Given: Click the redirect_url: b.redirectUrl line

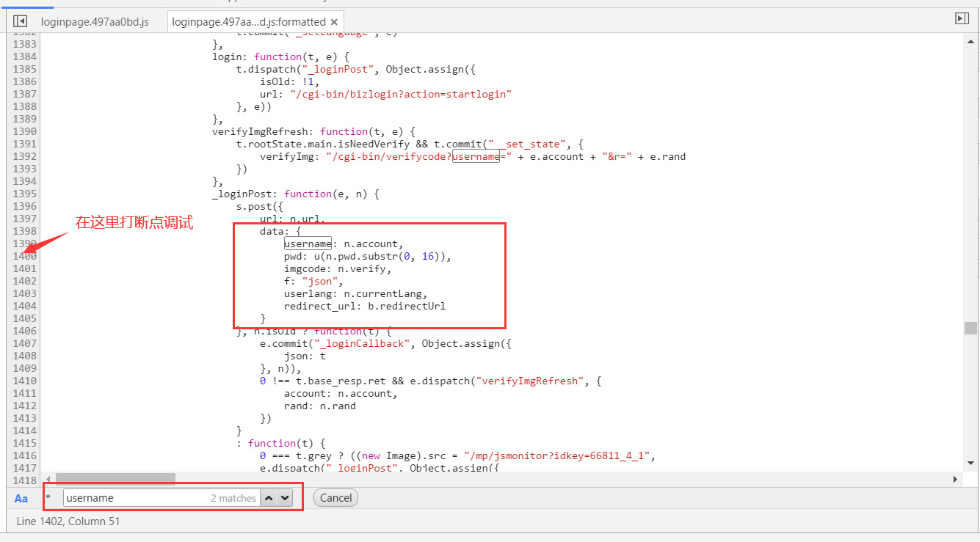Looking at the screenshot, I should 365,306.
